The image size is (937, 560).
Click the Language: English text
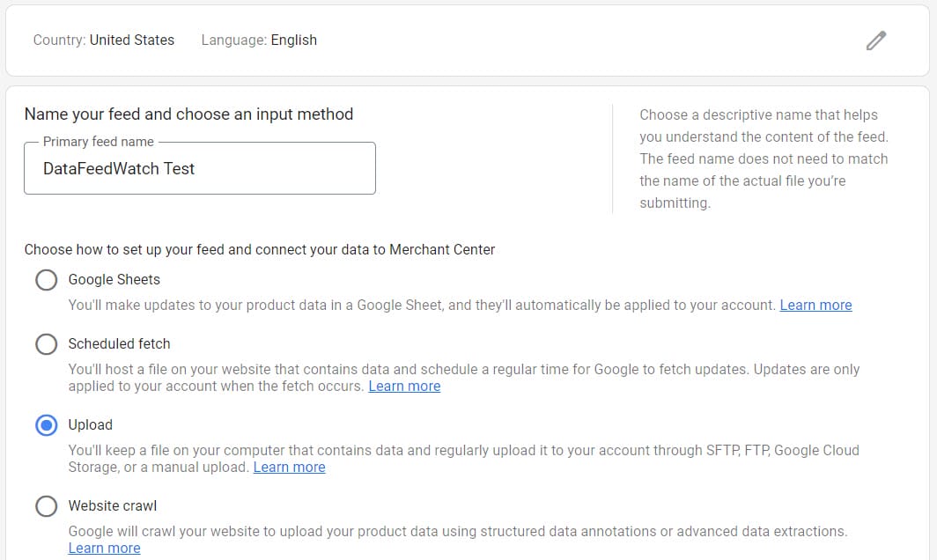259,40
